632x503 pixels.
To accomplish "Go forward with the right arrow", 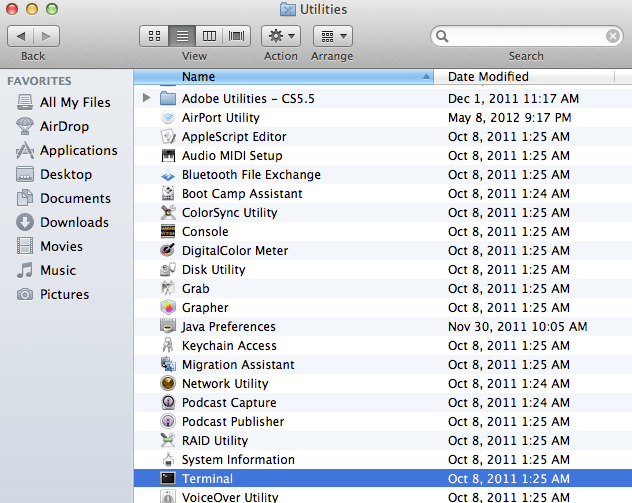I will coord(47,36).
